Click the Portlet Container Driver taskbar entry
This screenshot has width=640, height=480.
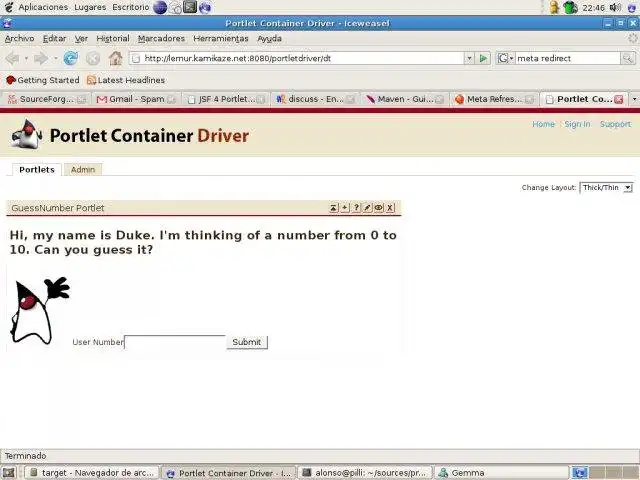[229, 473]
